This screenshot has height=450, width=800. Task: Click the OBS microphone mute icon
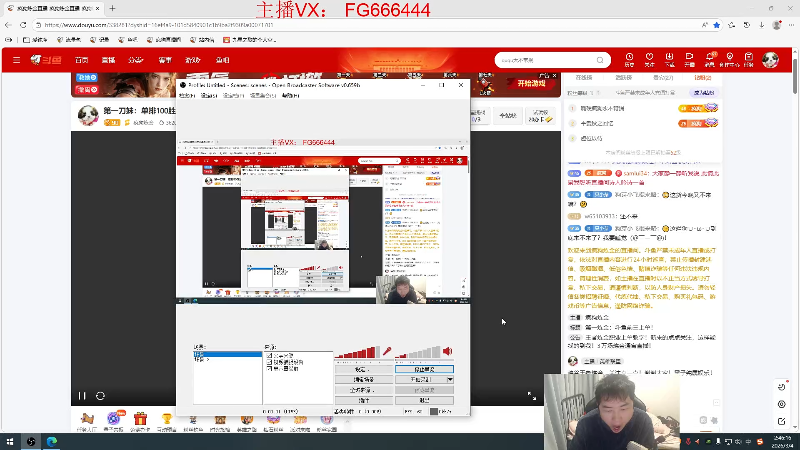point(387,351)
